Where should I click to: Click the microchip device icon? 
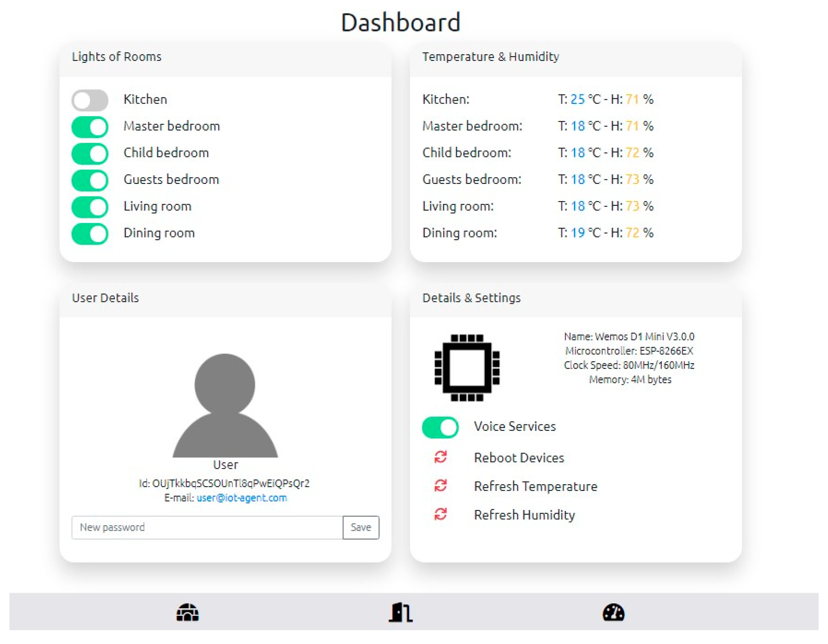pos(467,367)
